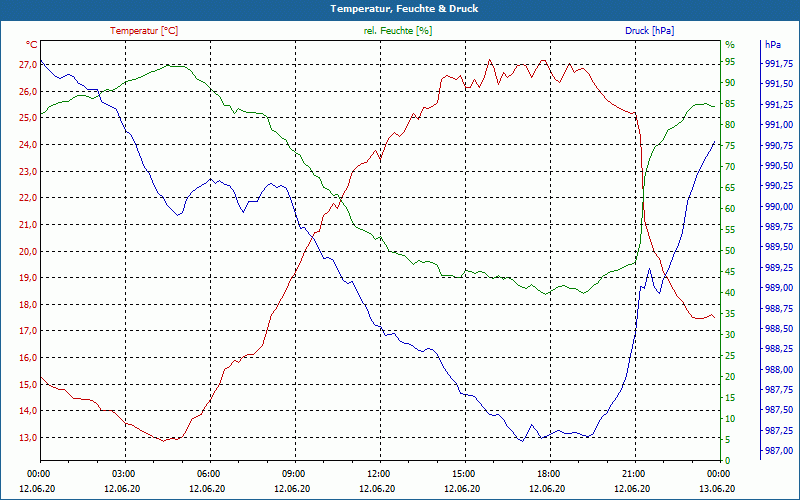Click the 50 humidity axis value

tap(730, 251)
